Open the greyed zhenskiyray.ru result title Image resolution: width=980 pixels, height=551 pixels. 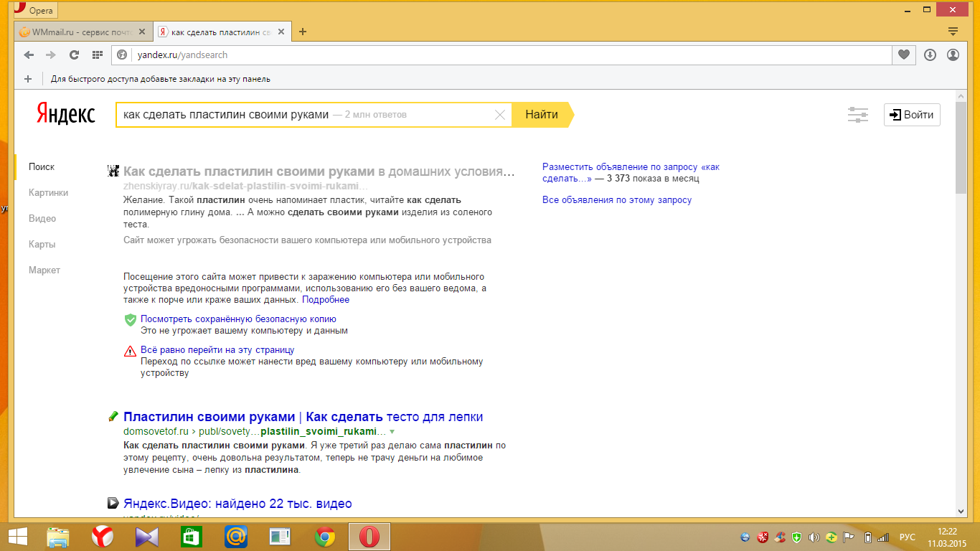pos(319,171)
